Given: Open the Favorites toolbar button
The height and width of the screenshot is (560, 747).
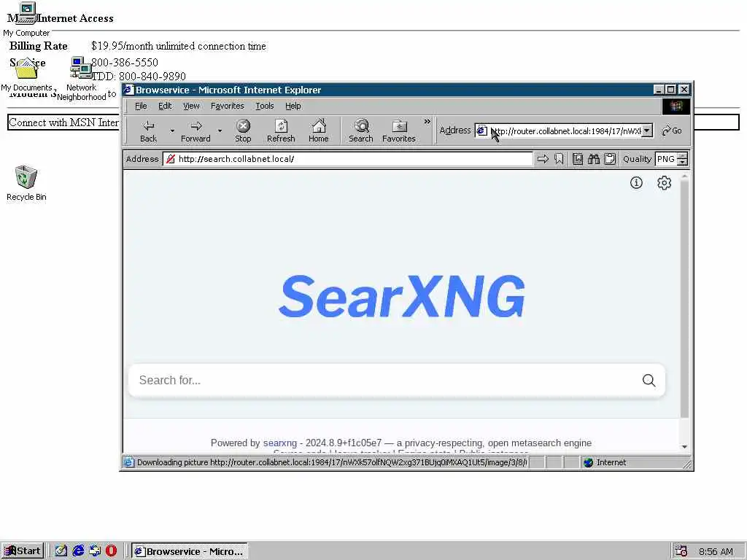Looking at the screenshot, I should pyautogui.click(x=399, y=131).
